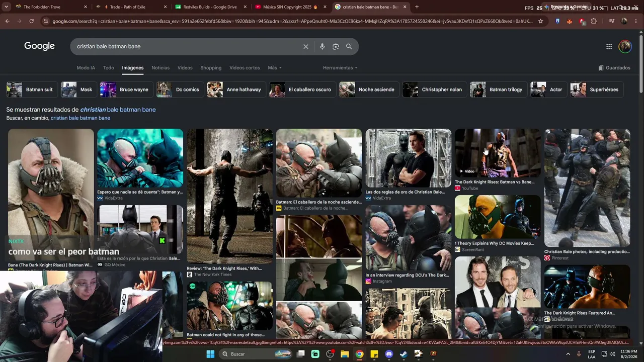Filter images by Mask chip
The height and width of the screenshot is (362, 644).
pos(78,89)
